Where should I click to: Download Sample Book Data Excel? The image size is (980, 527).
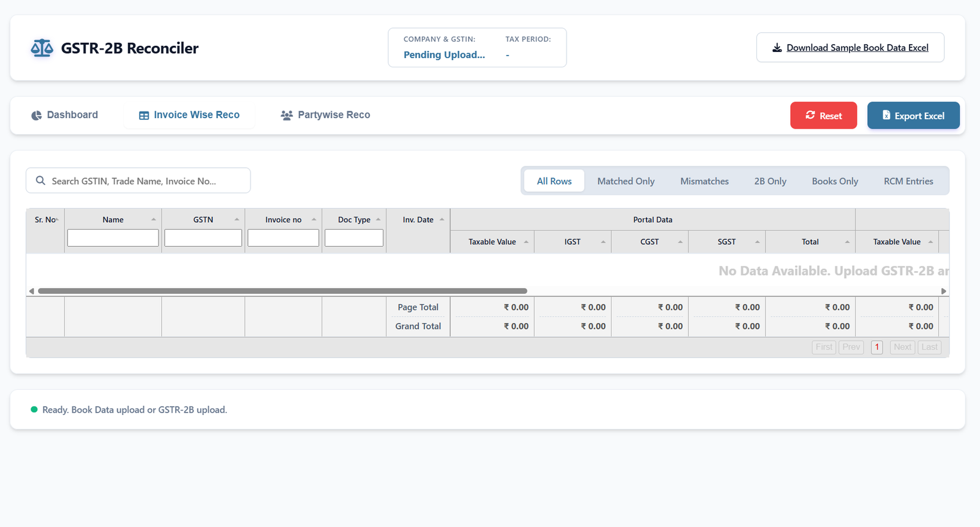[x=850, y=48]
